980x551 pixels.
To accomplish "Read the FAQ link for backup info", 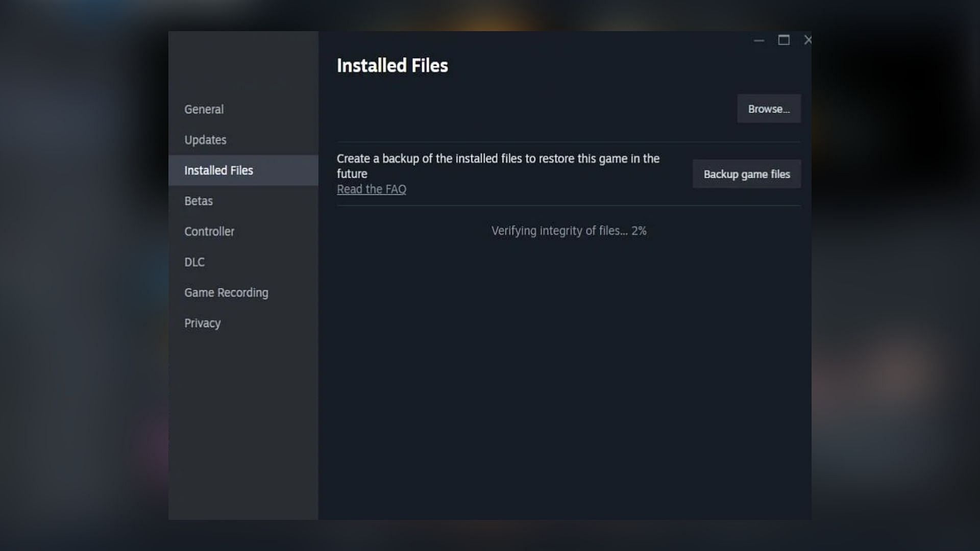I will click(372, 189).
